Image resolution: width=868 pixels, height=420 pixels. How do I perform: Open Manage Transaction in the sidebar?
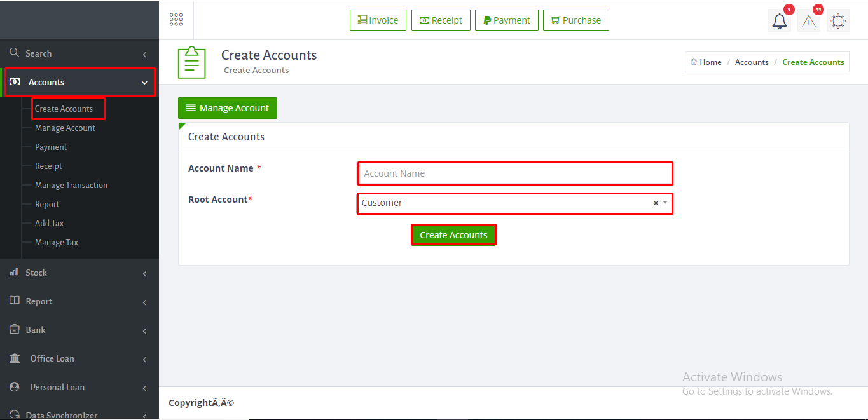point(71,185)
